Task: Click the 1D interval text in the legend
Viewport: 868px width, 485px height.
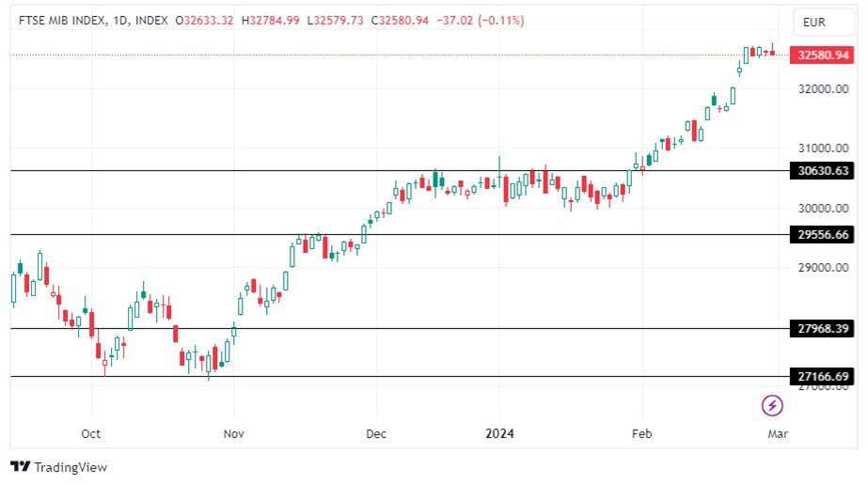Action: (x=119, y=21)
